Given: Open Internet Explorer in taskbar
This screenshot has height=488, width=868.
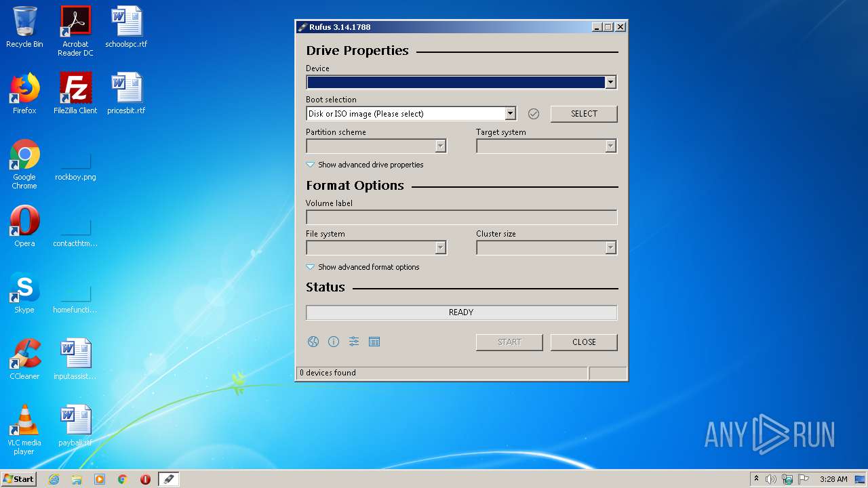Looking at the screenshot, I should (54, 479).
